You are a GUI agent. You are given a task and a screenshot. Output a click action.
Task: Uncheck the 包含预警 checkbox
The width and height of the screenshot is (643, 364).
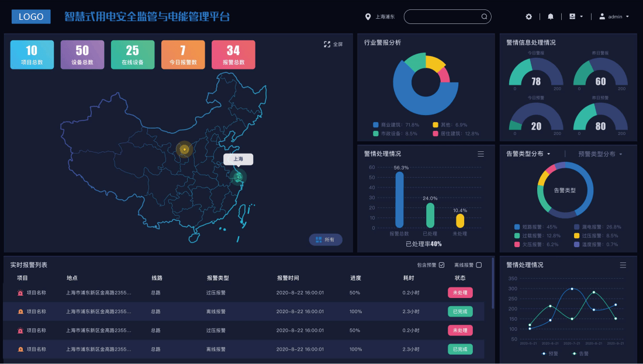point(441,265)
